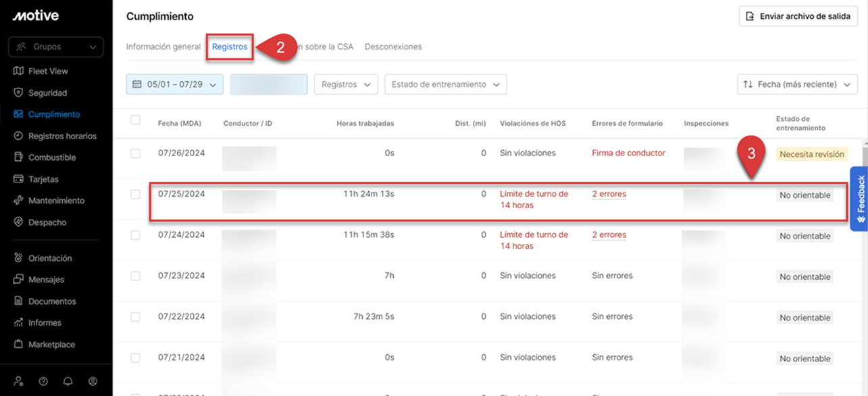Image resolution: width=868 pixels, height=396 pixels.
Task: Click the Motive logo
Action: pos(35,16)
